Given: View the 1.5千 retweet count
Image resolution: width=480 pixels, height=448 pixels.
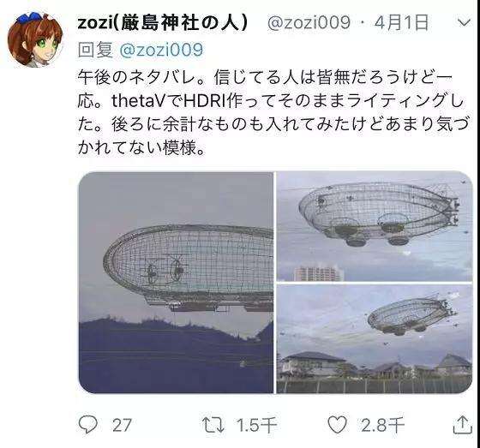Looking at the screenshot, I should [x=256, y=426].
